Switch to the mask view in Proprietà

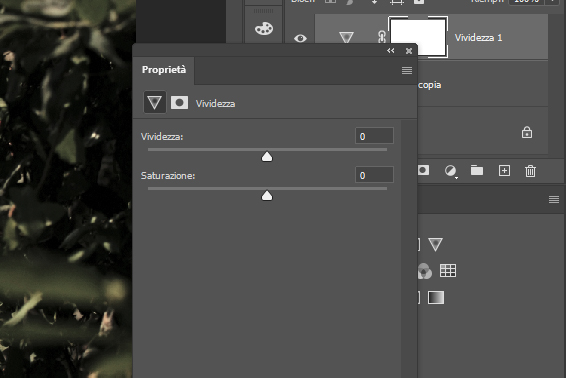179,103
